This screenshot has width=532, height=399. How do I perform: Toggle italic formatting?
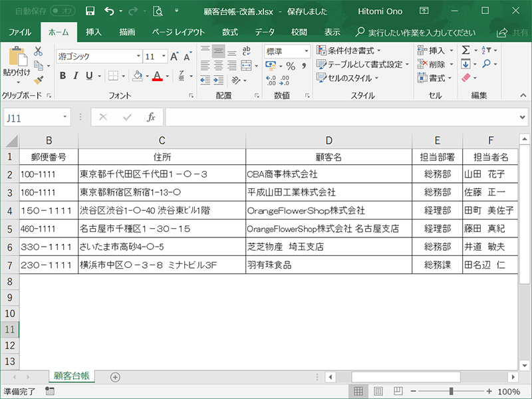coord(76,76)
